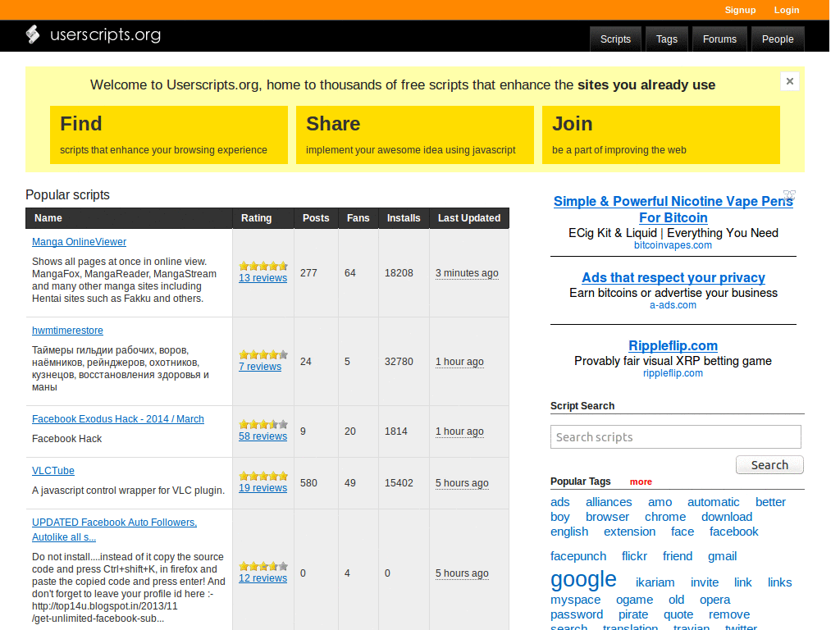This screenshot has width=840, height=630.
Task: Click star rating for Manga OnlineViewer
Action: click(x=263, y=267)
